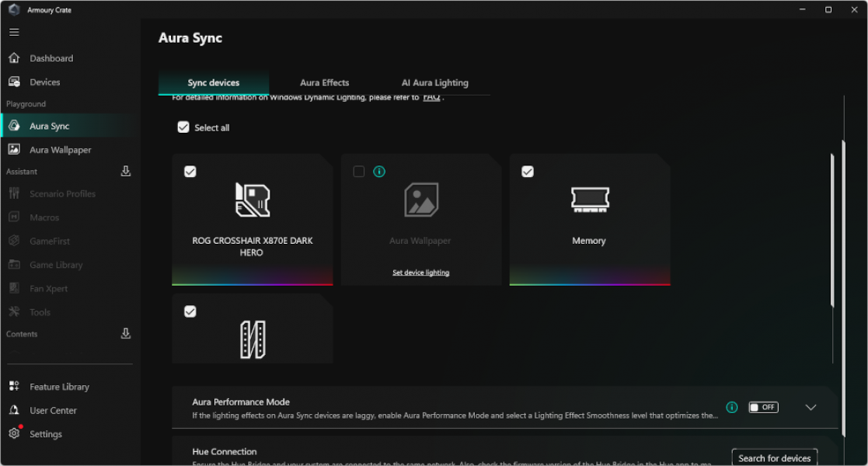The width and height of the screenshot is (868, 466).
Task: Open the FAQ link
Action: click(432, 97)
